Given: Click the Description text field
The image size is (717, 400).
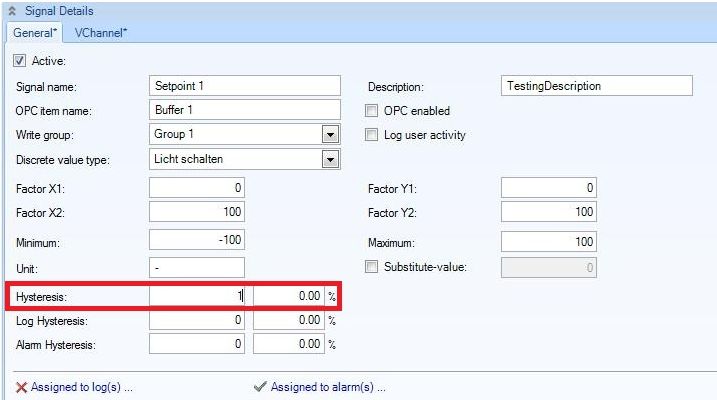Looking at the screenshot, I should 596,86.
